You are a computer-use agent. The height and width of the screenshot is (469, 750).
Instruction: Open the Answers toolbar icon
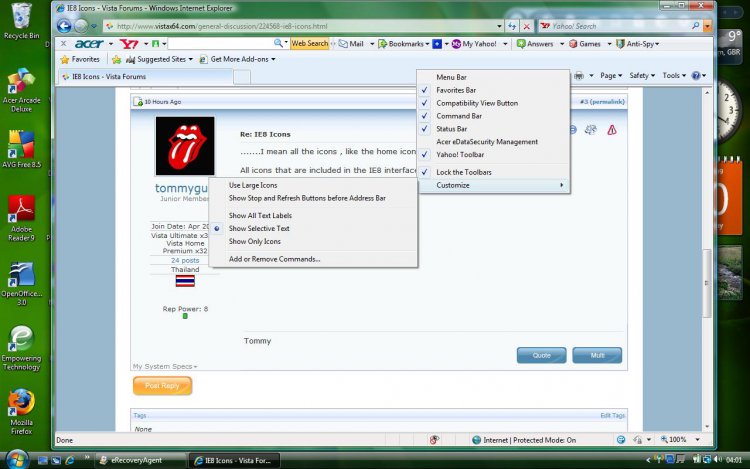[535, 44]
